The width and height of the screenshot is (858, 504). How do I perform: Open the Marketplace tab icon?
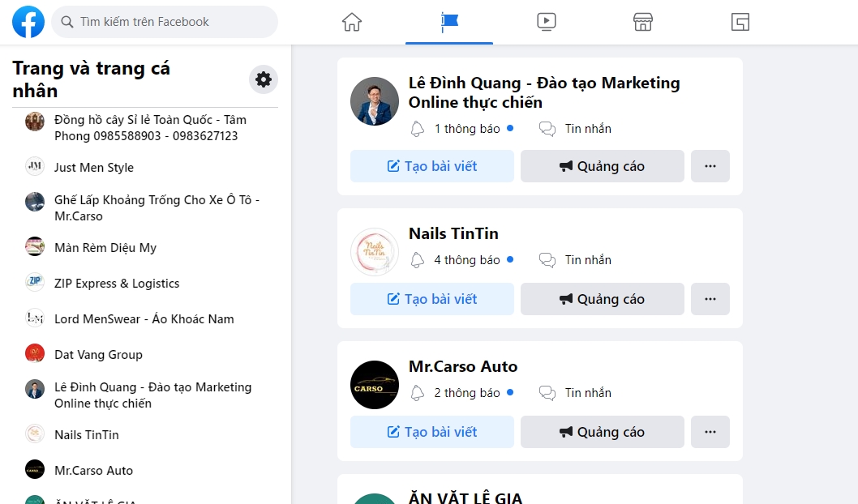click(643, 22)
